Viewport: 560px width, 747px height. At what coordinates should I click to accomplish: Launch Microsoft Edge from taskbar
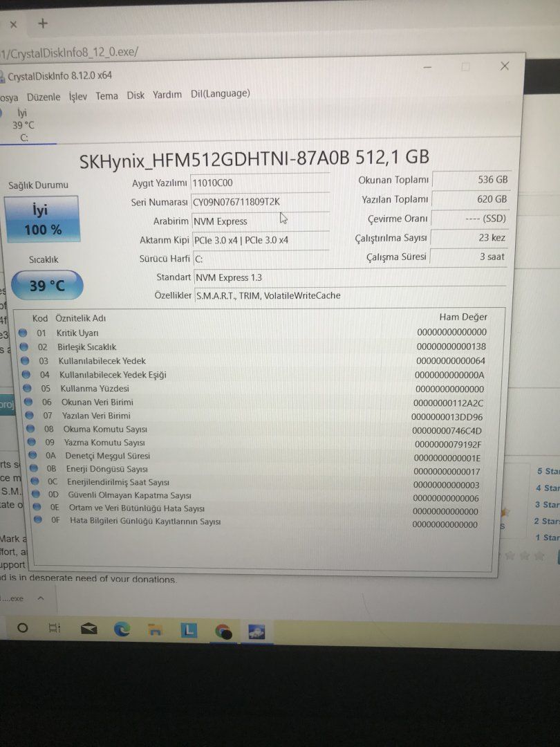pyautogui.click(x=122, y=630)
